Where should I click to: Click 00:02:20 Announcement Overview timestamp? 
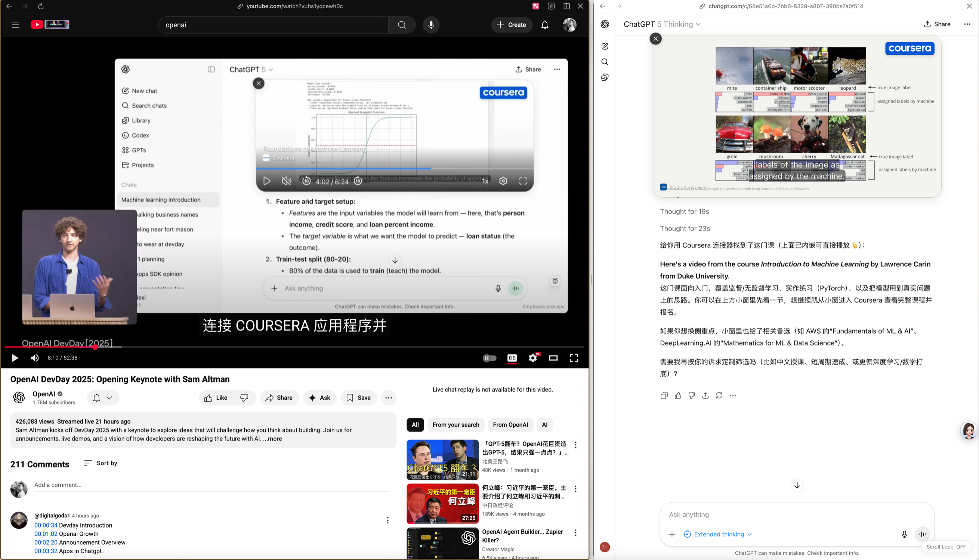[x=46, y=542]
